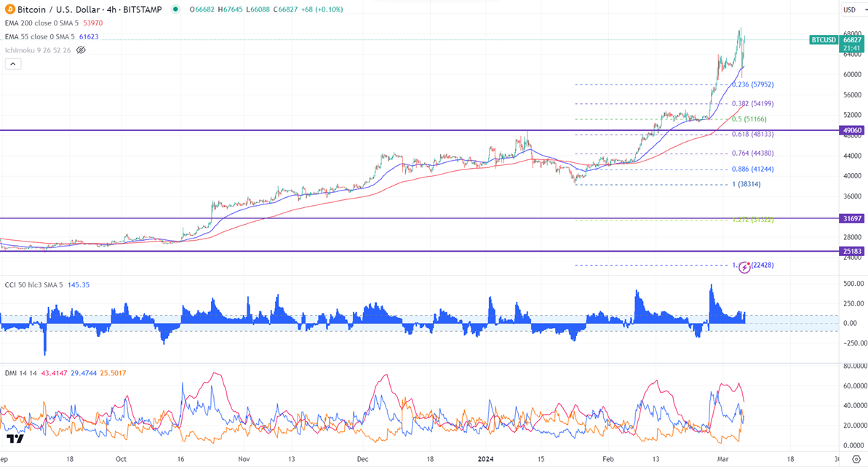This screenshot has height=467, width=868.
Task: Click the Dec label on time axis
Action: pyautogui.click(x=362, y=459)
